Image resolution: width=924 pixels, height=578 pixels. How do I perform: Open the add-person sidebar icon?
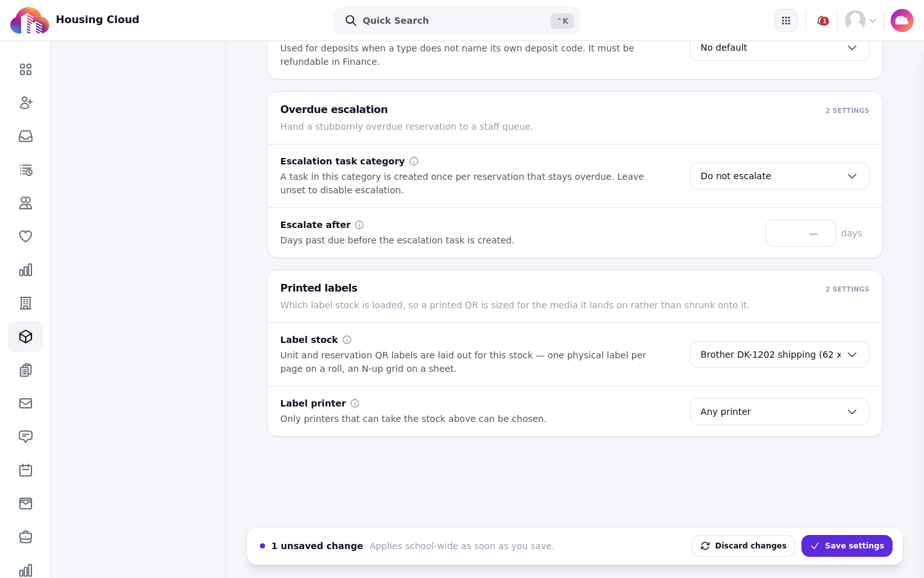pos(26,103)
